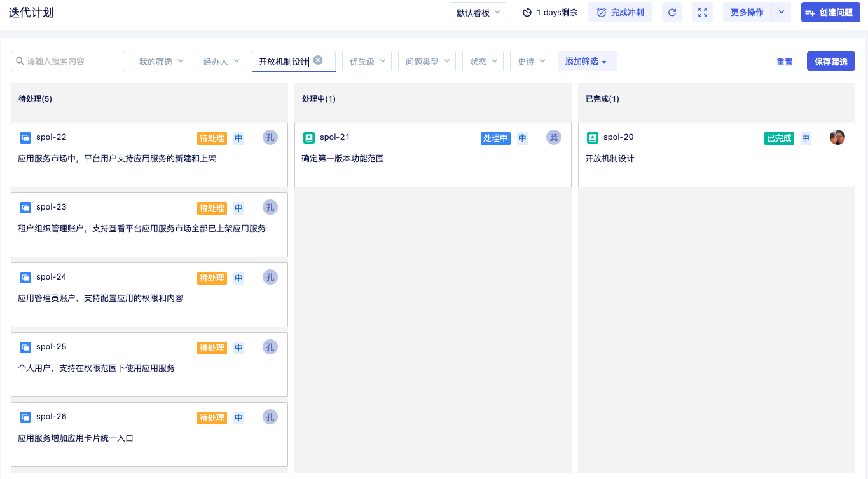Click status tag 处理中 on spol-21
The width and height of the screenshot is (868, 479).
point(495,138)
